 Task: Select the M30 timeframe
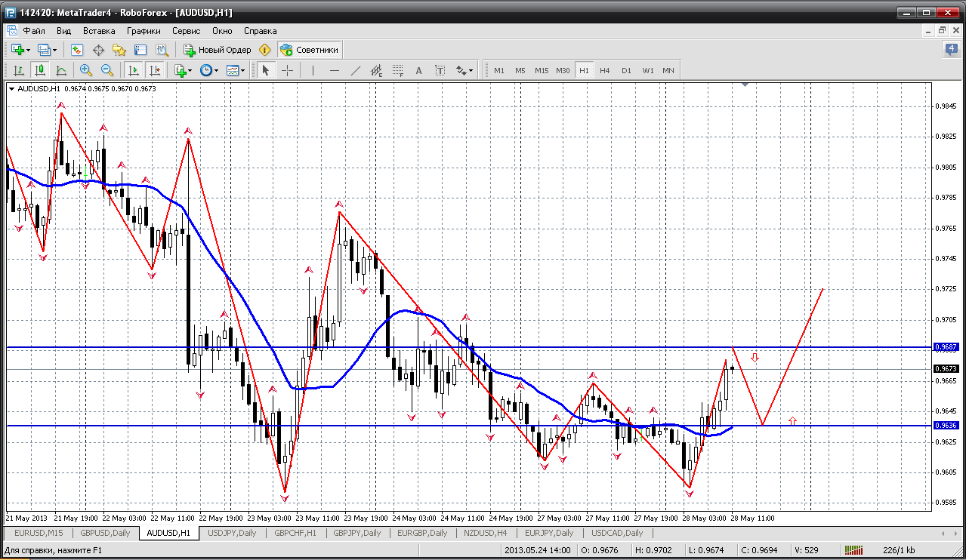[x=563, y=70]
